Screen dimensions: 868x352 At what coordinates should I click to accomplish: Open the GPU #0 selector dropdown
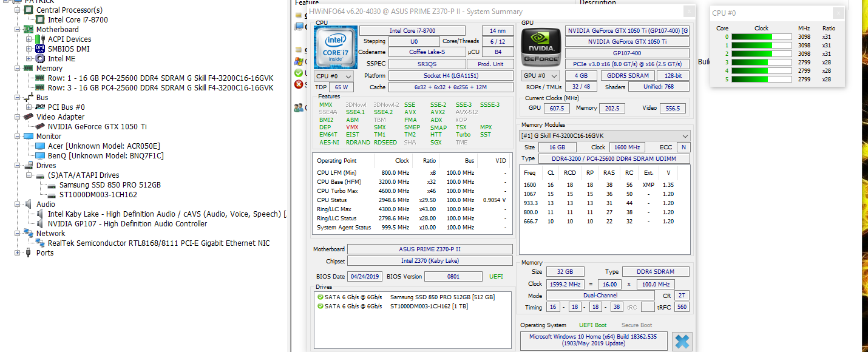click(541, 76)
